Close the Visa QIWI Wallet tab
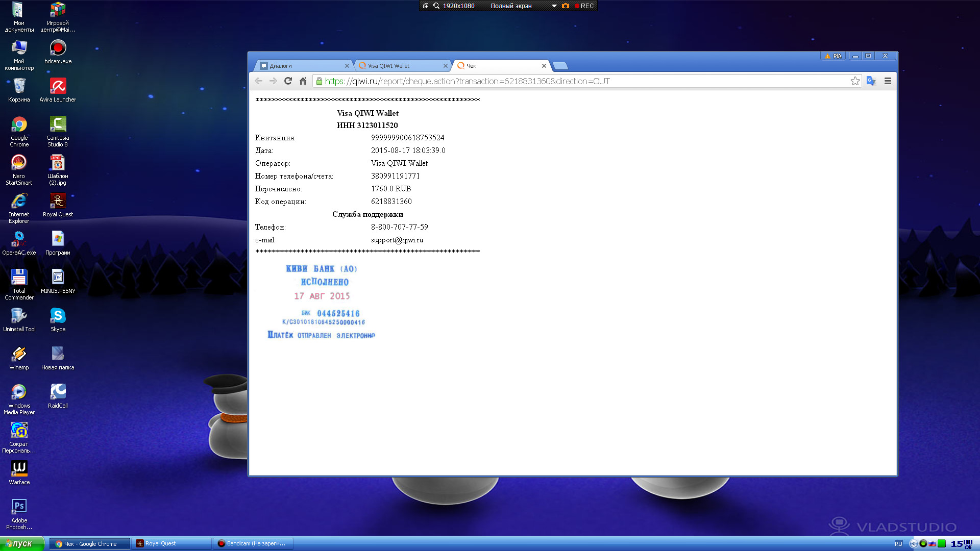This screenshot has height=551, width=980. point(446,66)
